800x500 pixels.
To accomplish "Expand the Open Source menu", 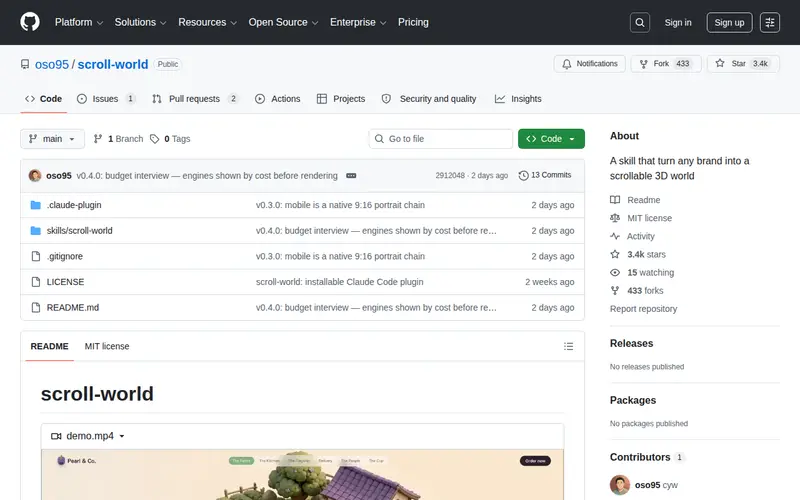I will point(283,22).
